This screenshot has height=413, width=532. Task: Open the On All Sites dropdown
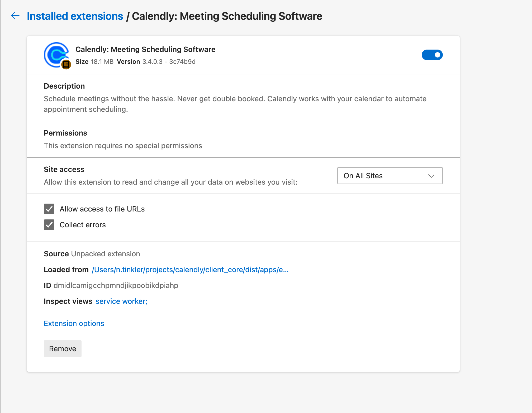390,176
